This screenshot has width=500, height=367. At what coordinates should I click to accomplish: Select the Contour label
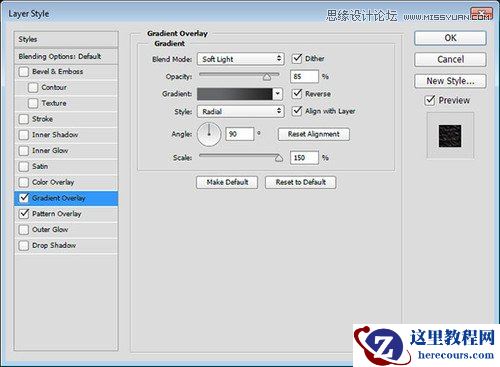[54, 87]
